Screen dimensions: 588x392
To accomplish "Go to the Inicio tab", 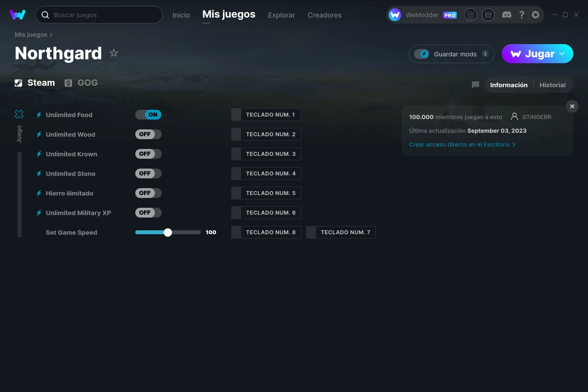I will [181, 15].
